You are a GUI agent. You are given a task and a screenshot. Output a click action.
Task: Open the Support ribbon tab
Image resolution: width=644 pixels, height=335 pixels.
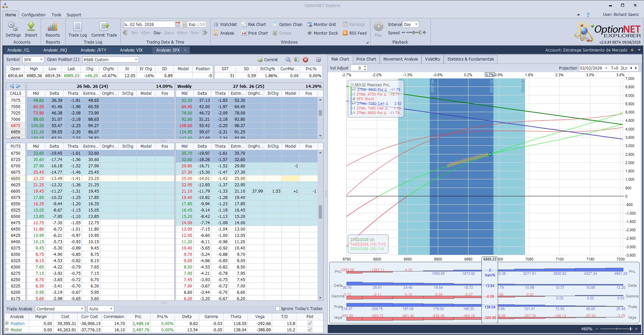click(x=74, y=15)
